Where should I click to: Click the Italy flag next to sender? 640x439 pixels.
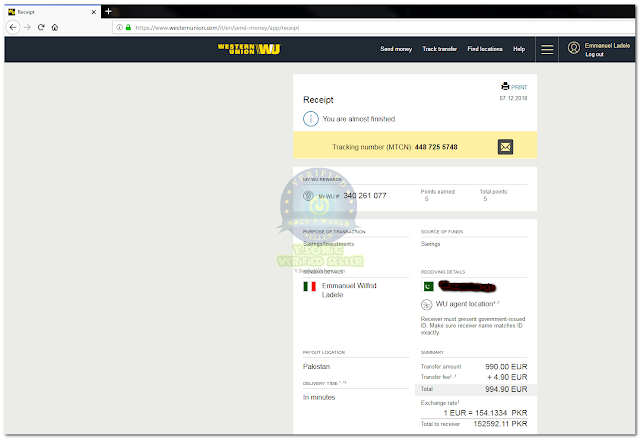[x=309, y=286]
